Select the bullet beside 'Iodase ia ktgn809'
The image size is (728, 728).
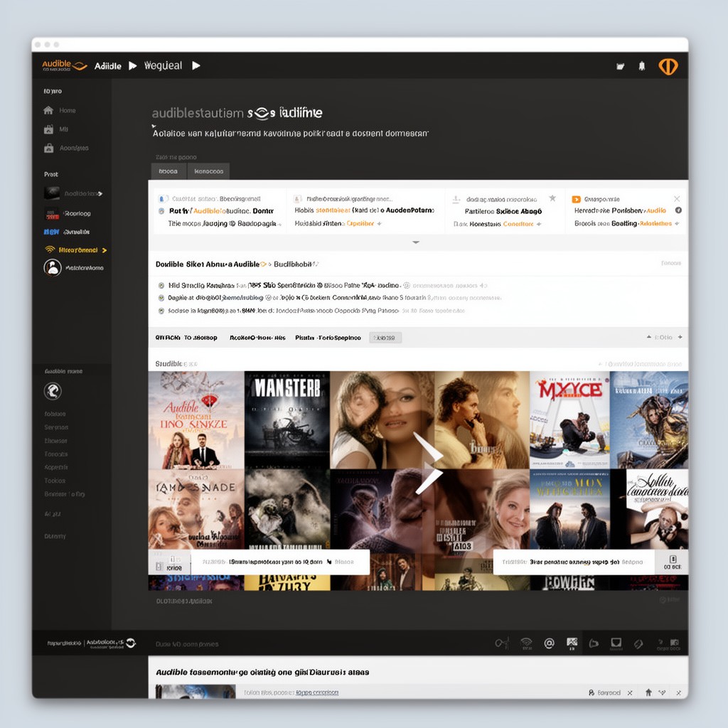161,311
